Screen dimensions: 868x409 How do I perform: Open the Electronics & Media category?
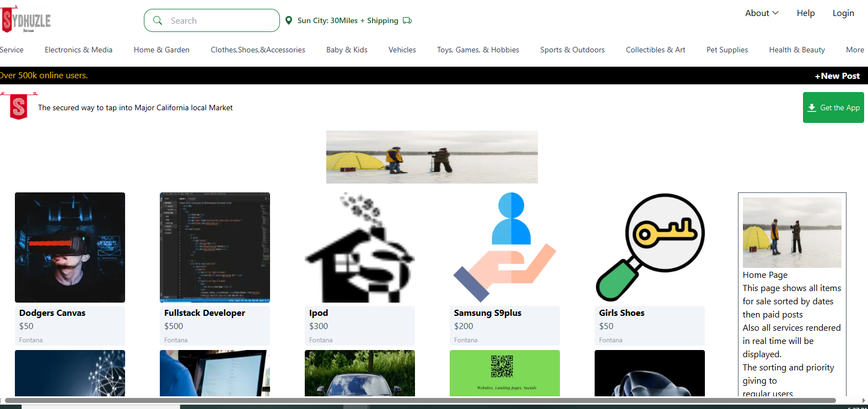(x=78, y=50)
